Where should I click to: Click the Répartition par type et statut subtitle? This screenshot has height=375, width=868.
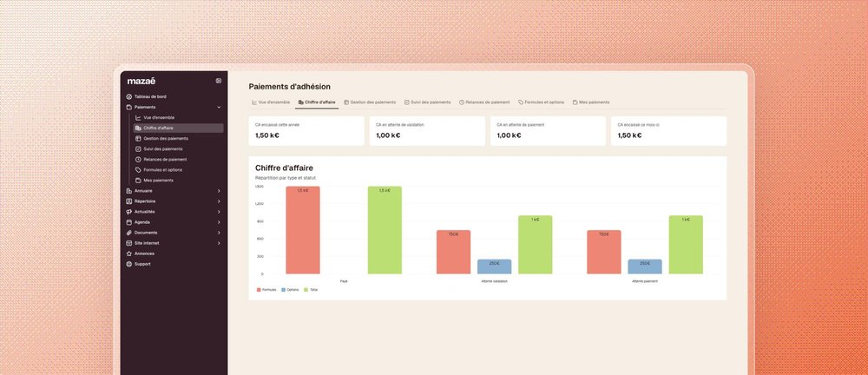286,178
